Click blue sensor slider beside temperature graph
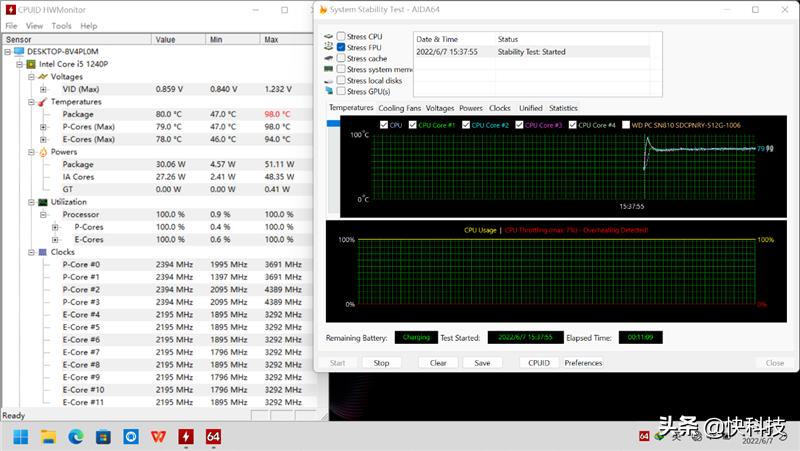 tap(333, 123)
